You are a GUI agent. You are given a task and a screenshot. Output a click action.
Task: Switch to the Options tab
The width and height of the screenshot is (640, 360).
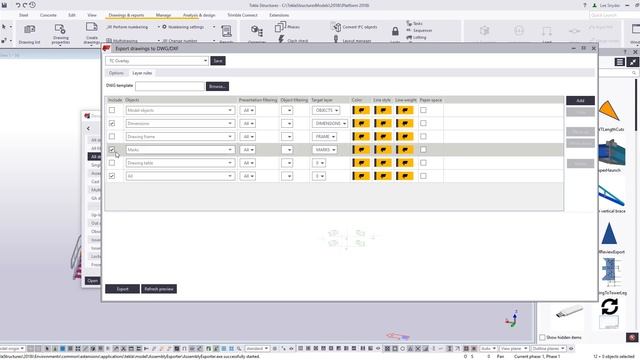pos(116,73)
